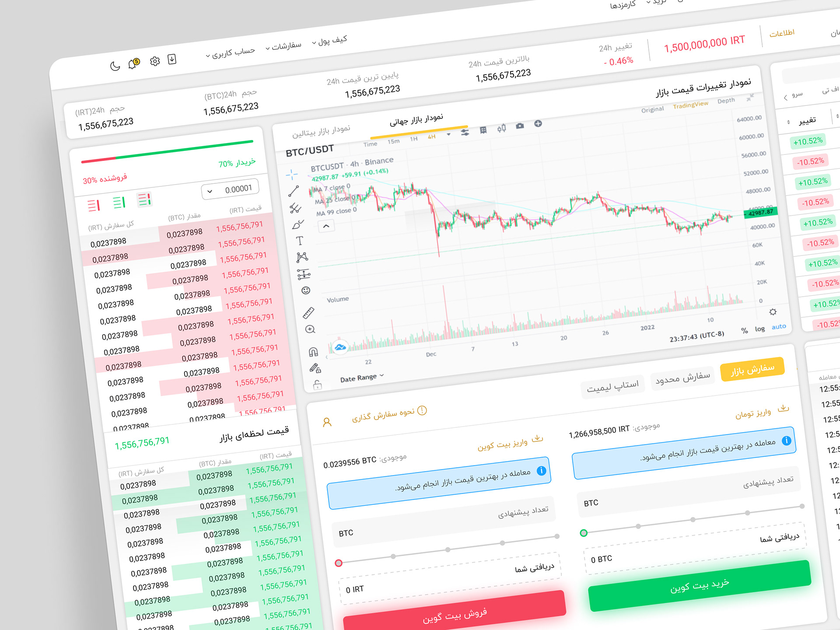Select the سفارش محدود order tab
The width and height of the screenshot is (840, 630).
(683, 378)
